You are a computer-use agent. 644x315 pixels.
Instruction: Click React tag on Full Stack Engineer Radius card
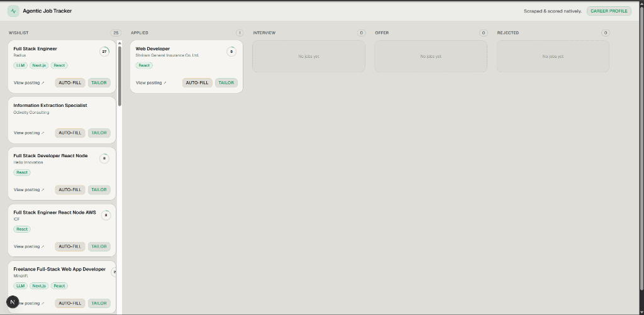point(59,65)
